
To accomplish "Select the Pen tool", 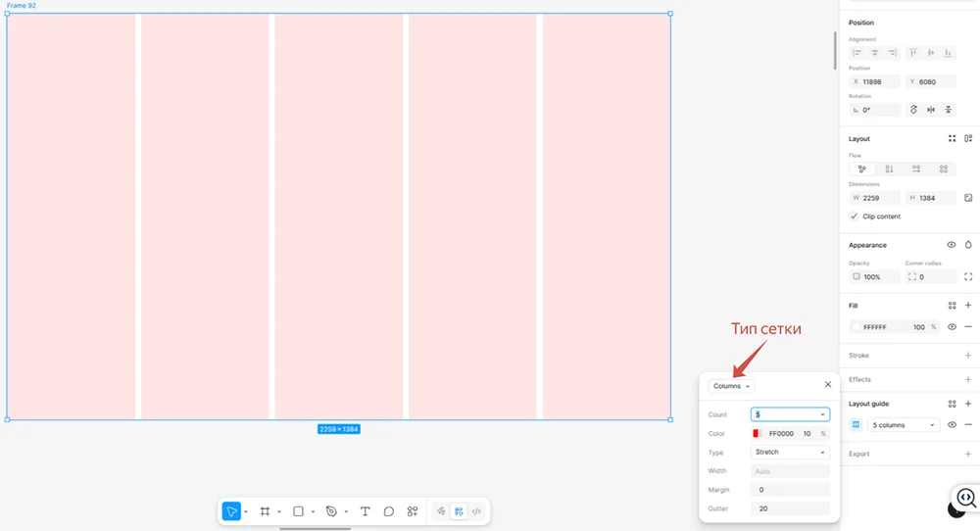I will click(331, 511).
